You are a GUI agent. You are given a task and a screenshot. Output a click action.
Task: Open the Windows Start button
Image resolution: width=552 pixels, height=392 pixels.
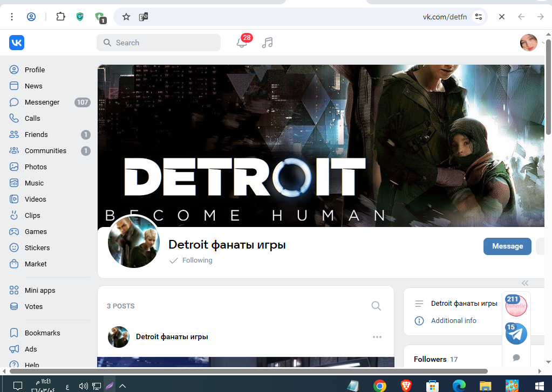coord(540,386)
